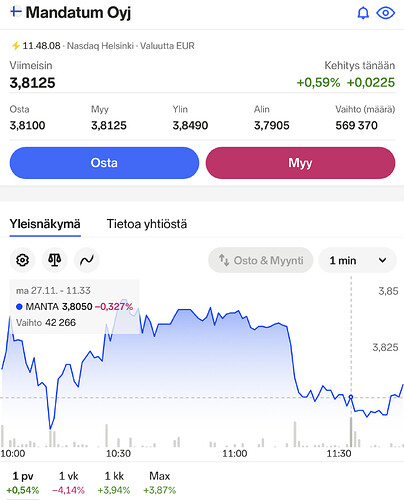404x500 pixels.
Task: Expand the 1 min interval dropdown
Action: (x=358, y=260)
